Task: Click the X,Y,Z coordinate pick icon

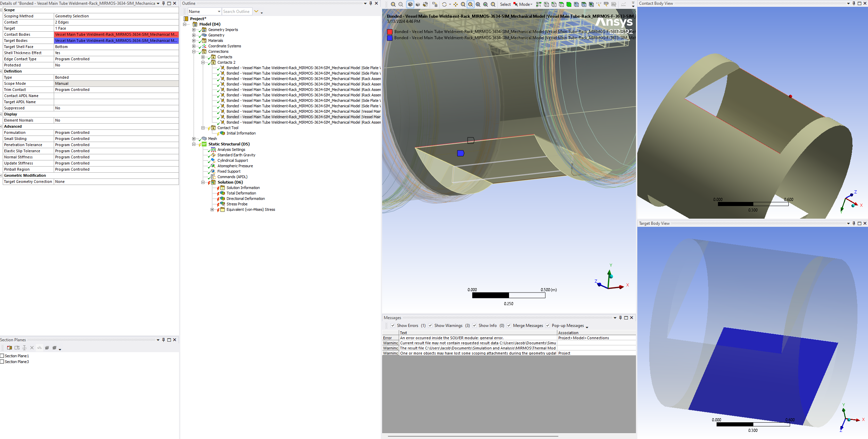Action: pos(599,4)
